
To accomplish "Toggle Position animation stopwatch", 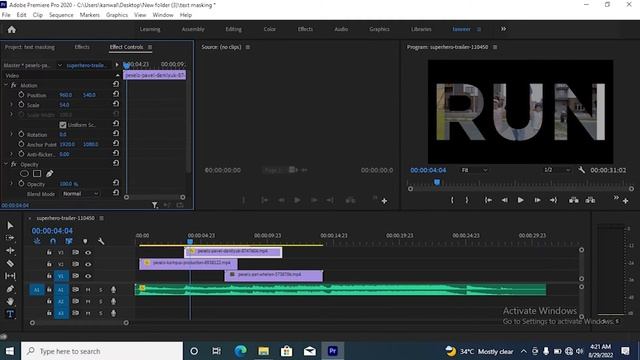I will pyautogui.click(x=21, y=95).
